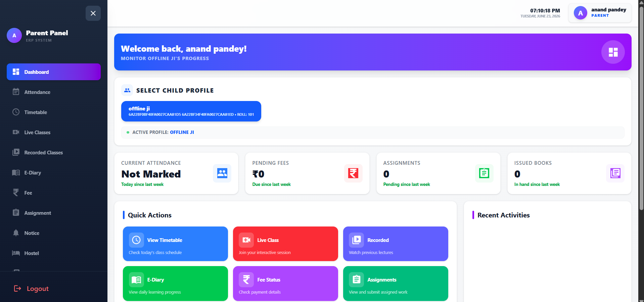This screenshot has height=302, width=644.
Task: Click the Notice bell icon
Action: (16, 233)
